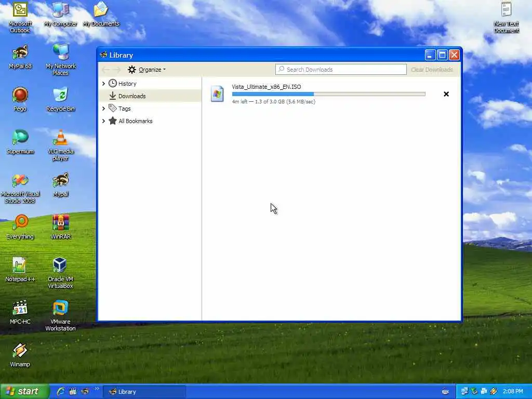Expand the History tree node
The image size is (532, 399).
pos(103,84)
